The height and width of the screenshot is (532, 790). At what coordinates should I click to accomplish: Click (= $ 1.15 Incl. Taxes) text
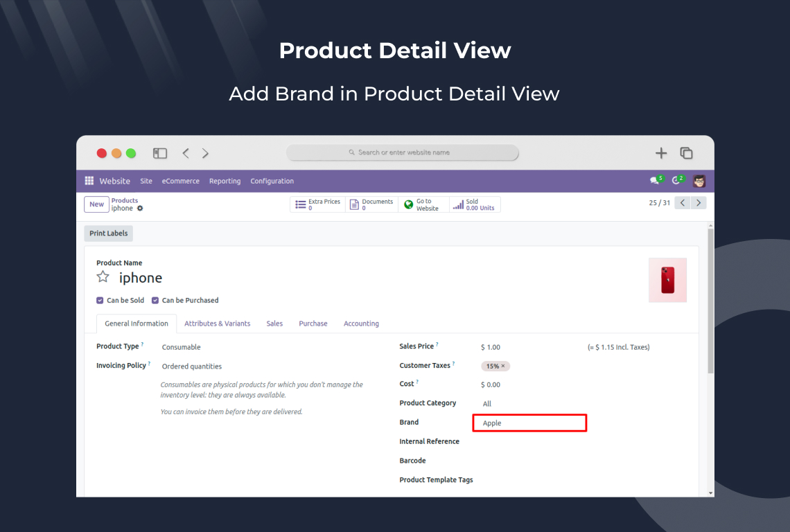[619, 347]
